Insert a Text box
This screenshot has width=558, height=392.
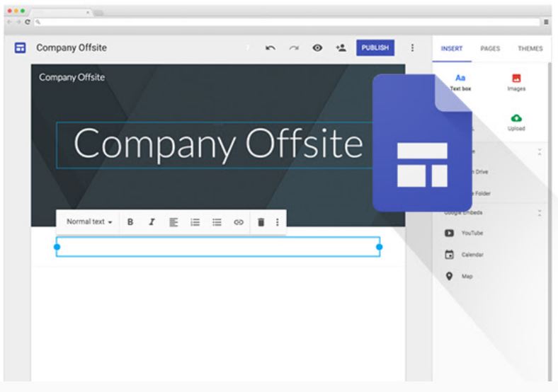(x=460, y=83)
